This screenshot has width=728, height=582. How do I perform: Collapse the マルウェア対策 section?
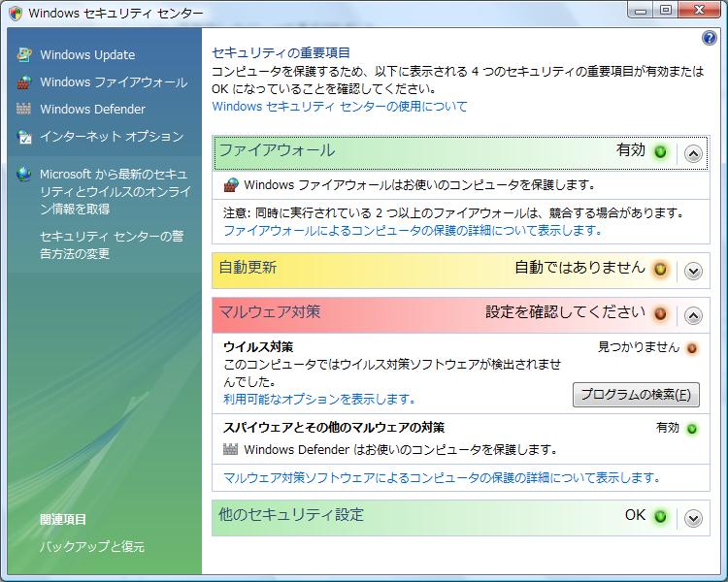coord(693,315)
